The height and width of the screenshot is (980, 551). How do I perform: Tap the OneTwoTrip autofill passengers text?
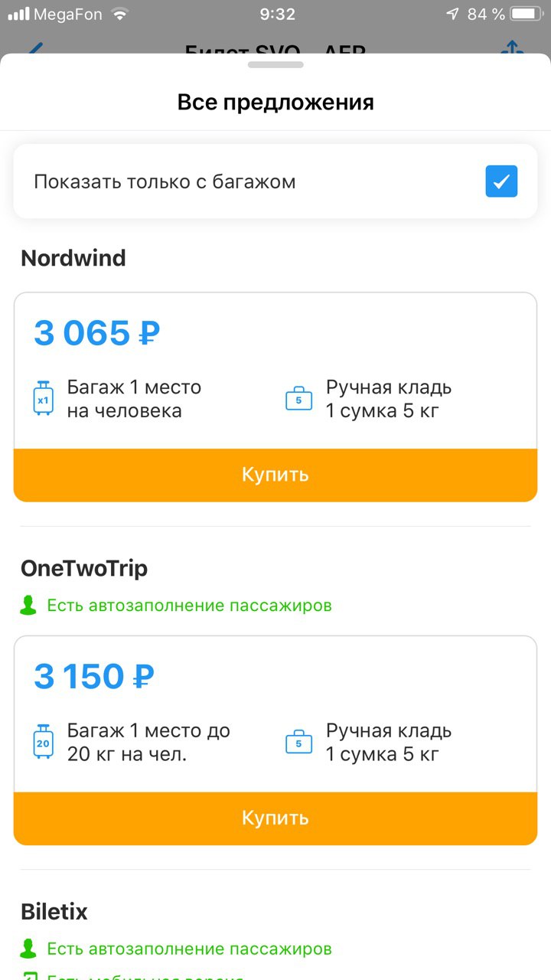pyautogui.click(x=189, y=606)
